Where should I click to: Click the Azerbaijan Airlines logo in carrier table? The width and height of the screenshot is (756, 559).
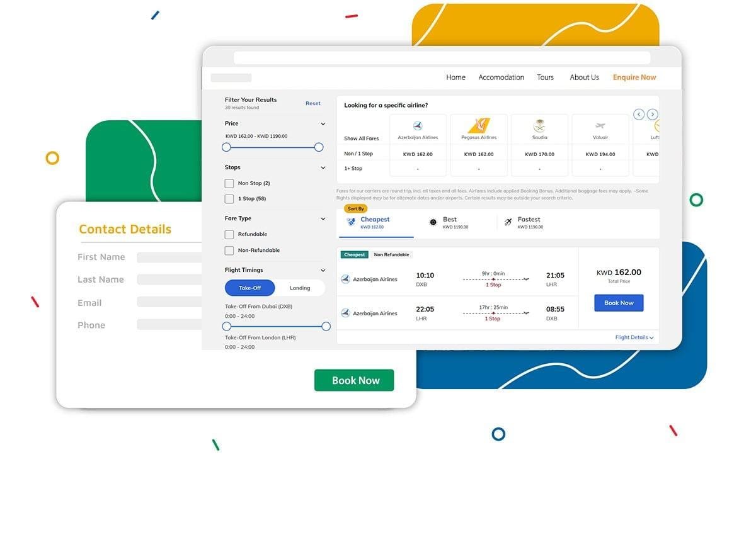coord(418,126)
